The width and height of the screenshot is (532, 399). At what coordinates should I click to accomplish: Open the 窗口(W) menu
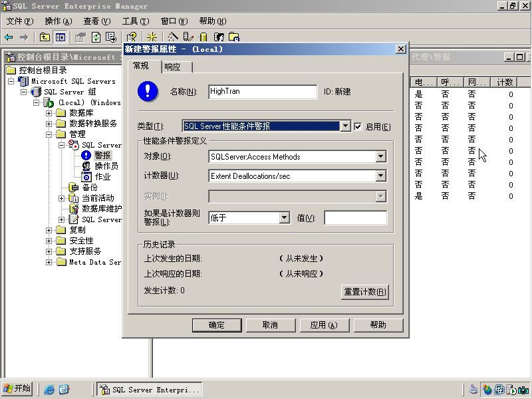coord(174,21)
